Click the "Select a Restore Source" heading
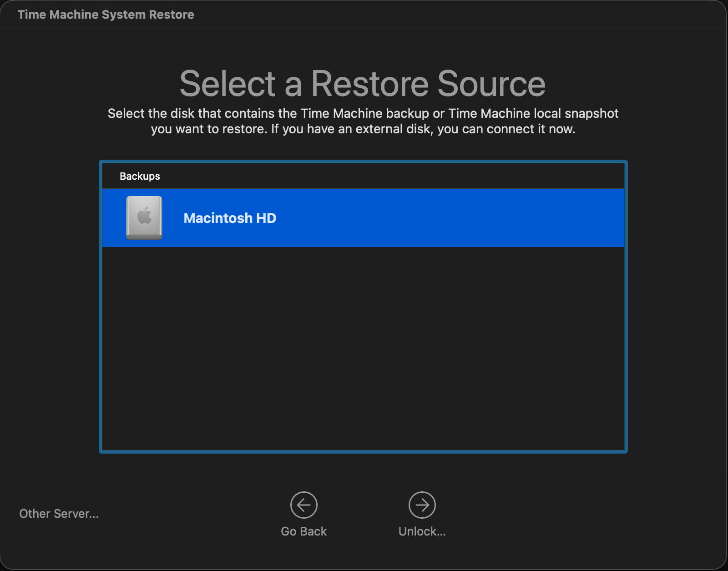Viewport: 728px width, 571px height. click(x=363, y=84)
